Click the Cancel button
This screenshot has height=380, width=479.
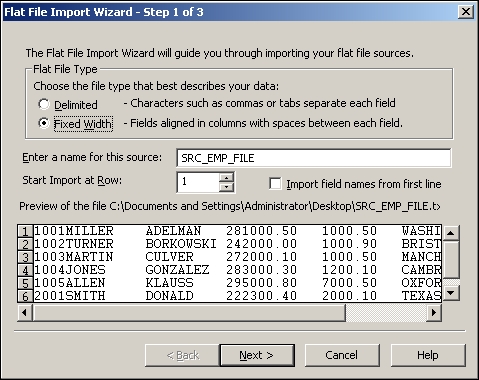click(342, 355)
